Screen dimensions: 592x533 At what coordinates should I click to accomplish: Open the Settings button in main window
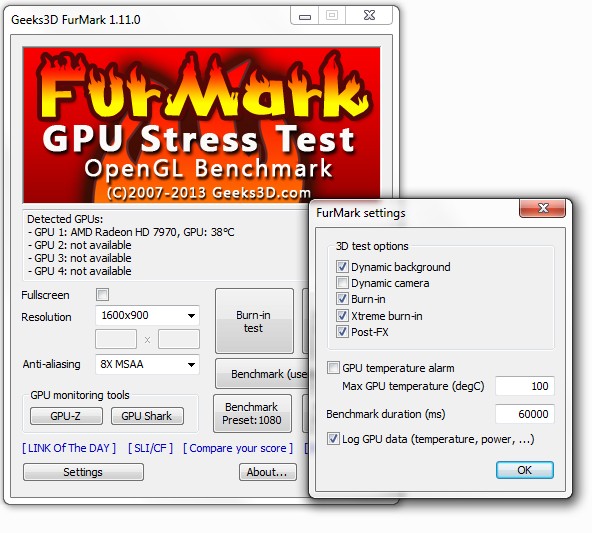83,472
